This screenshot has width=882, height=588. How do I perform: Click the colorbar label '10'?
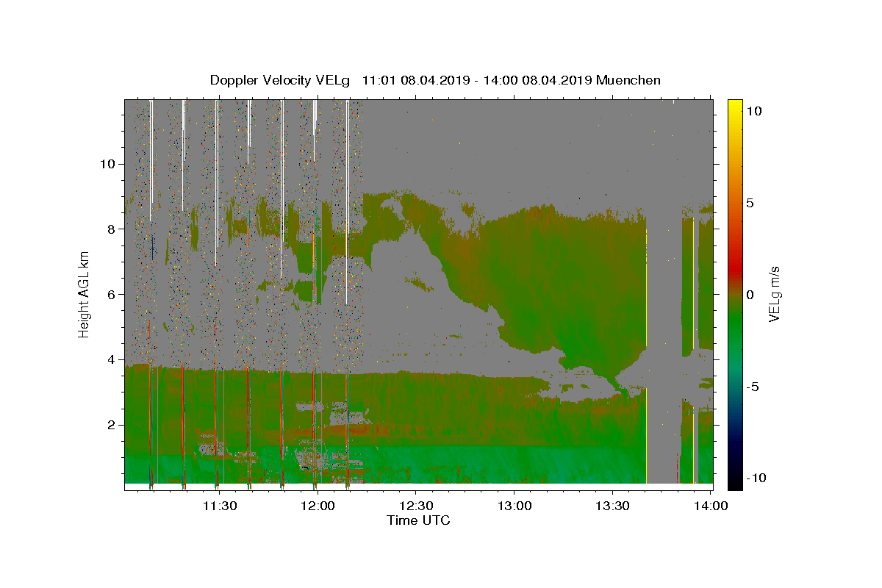tap(753, 111)
